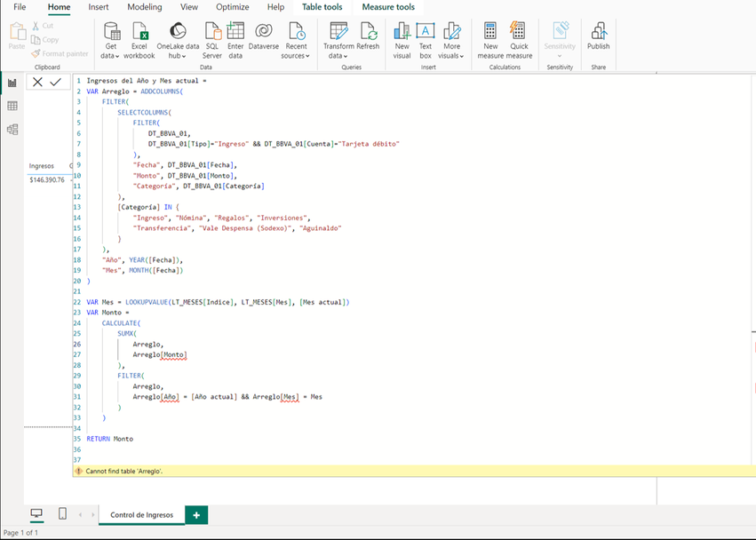Screen dimensions: 756x540
Task: Switch to desktop layout view
Action: pyautogui.click(x=36, y=513)
